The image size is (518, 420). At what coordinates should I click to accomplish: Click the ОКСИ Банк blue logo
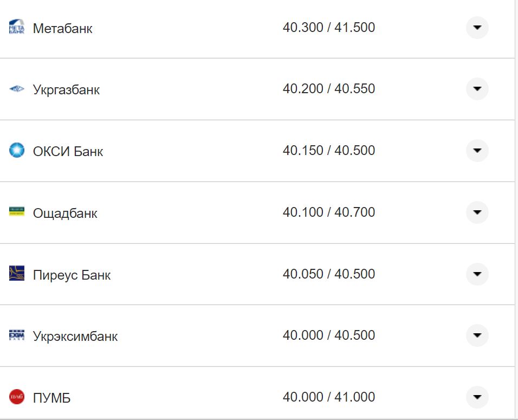click(17, 150)
